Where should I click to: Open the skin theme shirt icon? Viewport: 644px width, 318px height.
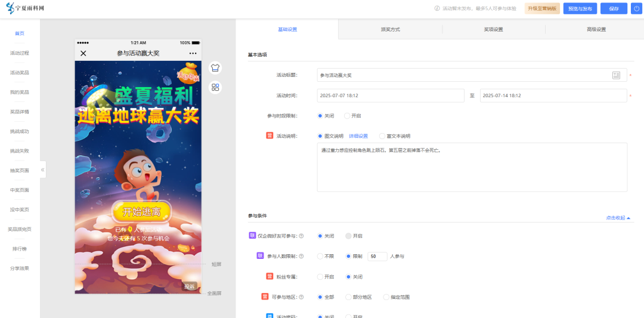pyautogui.click(x=215, y=68)
